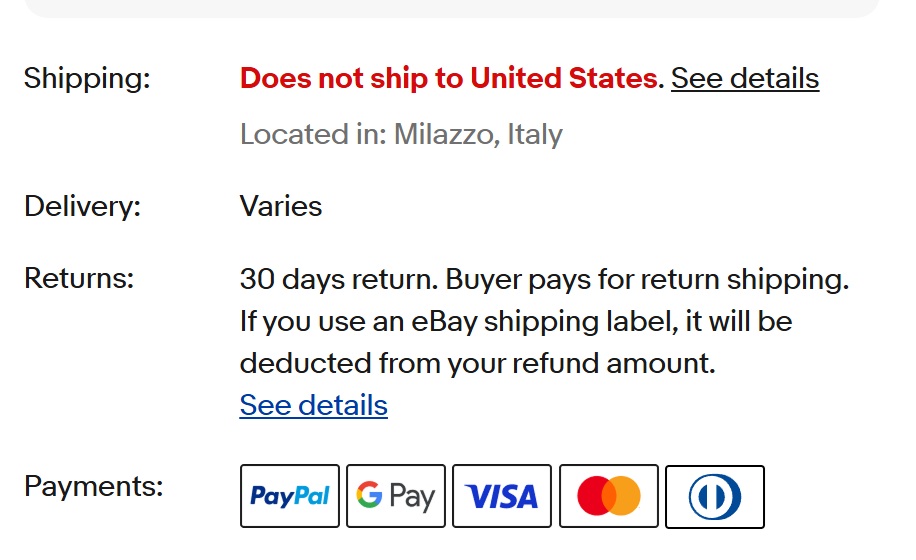
Task: Click the gray rounded panel at top
Action: (452, 7)
